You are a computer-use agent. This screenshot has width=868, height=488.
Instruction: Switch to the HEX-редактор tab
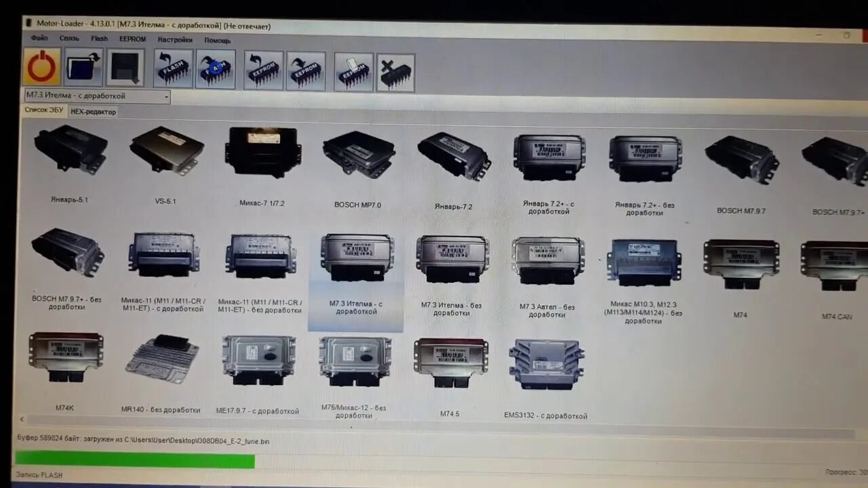(94, 112)
